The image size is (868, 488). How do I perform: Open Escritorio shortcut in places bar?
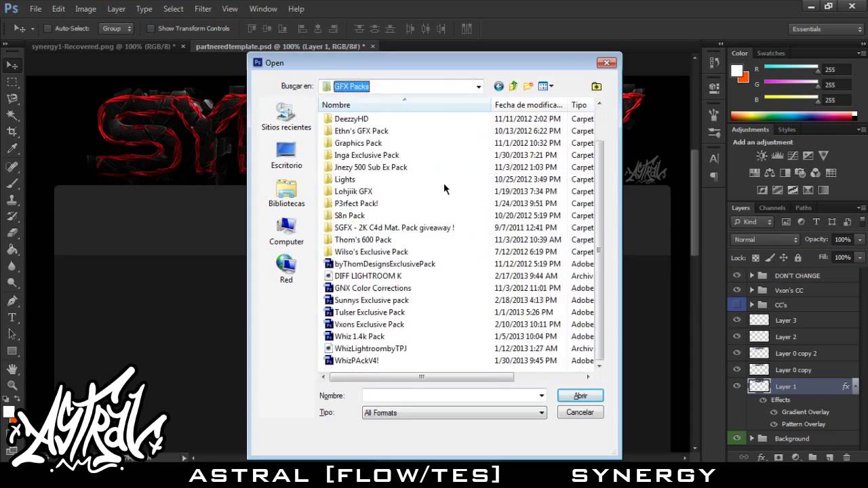[x=286, y=155]
